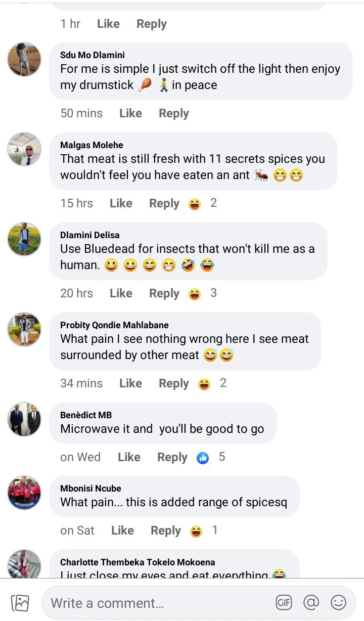Reply to Dlamini Delisa's comment
Image resolution: width=364 pixels, height=621 pixels.
[x=164, y=293]
